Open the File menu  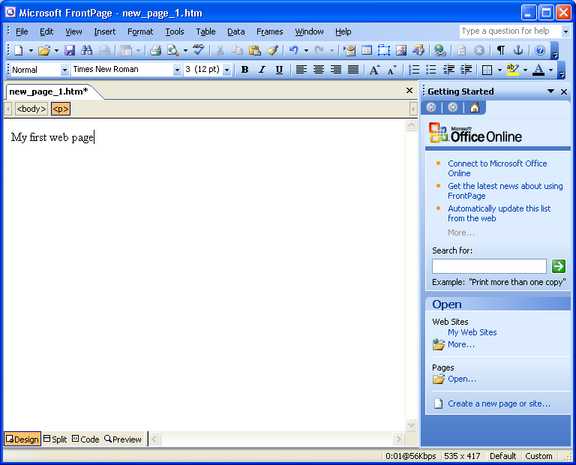point(22,32)
